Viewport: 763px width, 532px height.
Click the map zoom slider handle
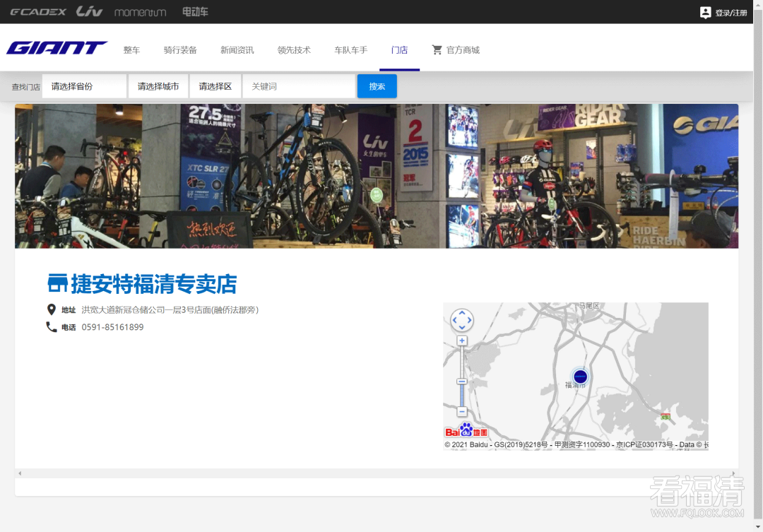[462, 381]
